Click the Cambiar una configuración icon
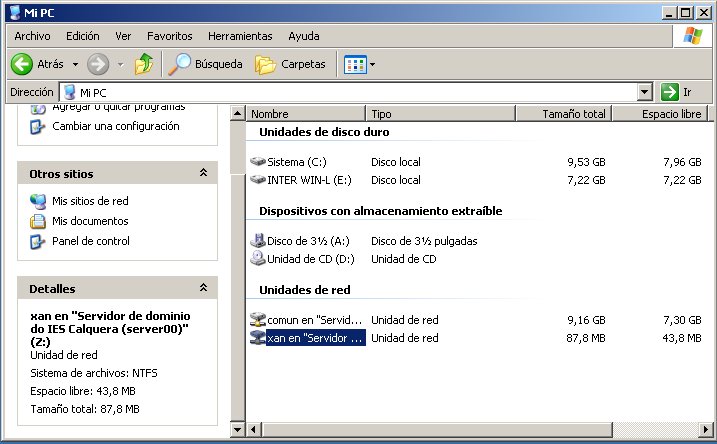 pos(38,127)
